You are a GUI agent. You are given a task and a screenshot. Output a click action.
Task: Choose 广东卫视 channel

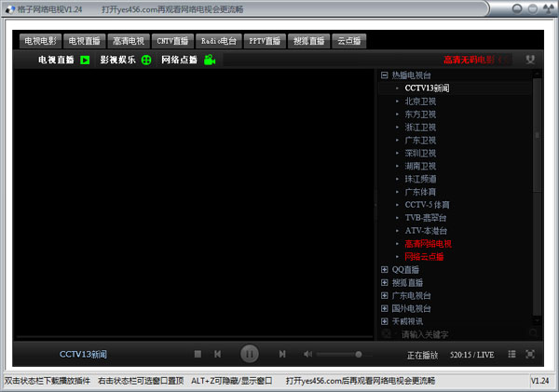[x=420, y=140]
